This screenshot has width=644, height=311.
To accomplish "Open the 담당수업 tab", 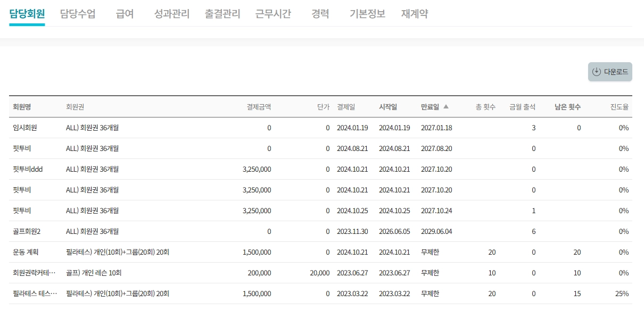I will point(78,14).
